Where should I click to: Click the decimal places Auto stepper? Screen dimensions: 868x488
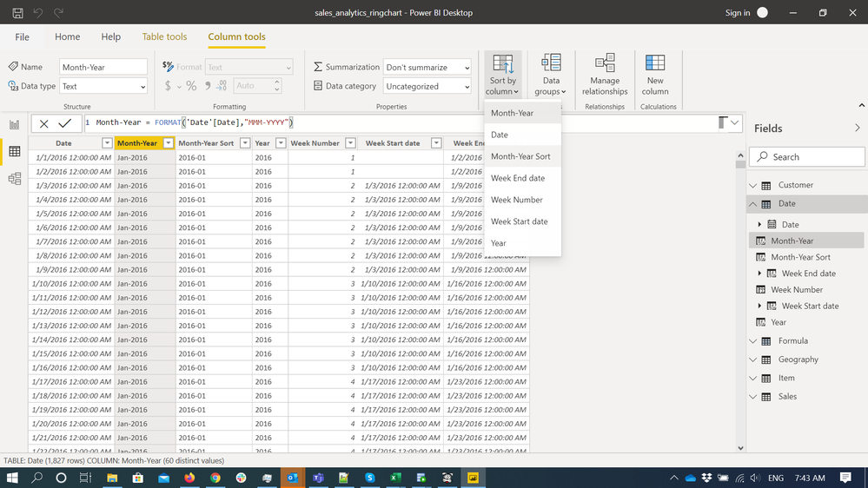277,86
